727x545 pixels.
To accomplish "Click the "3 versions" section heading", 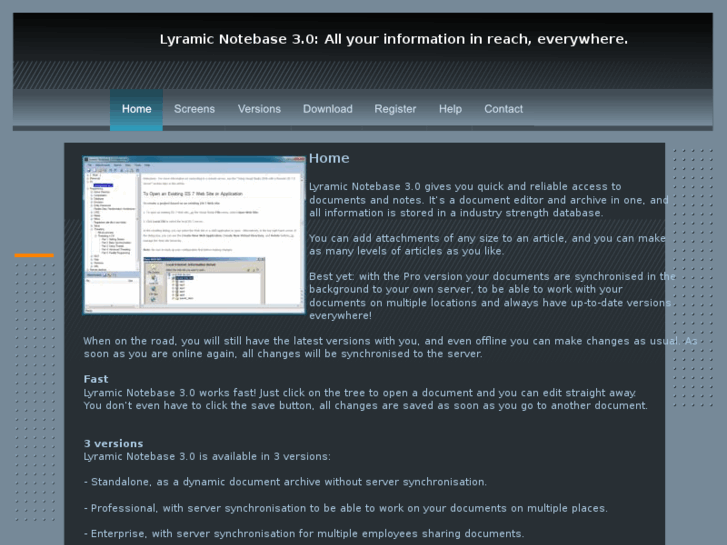I will click(114, 443).
